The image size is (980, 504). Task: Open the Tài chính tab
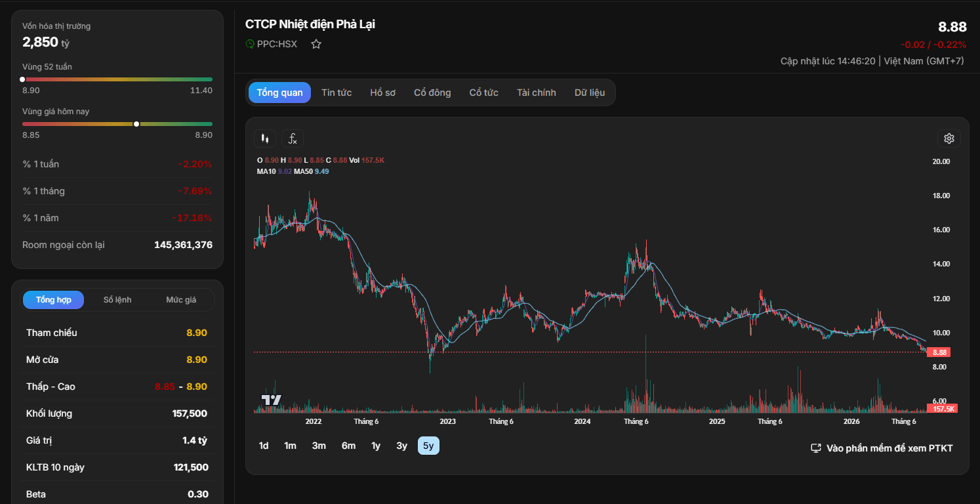pyautogui.click(x=536, y=93)
